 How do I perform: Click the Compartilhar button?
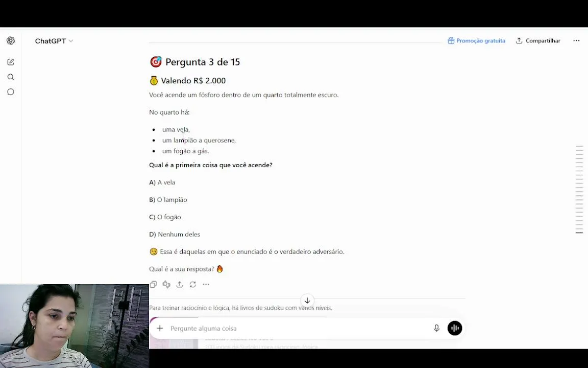coord(538,40)
